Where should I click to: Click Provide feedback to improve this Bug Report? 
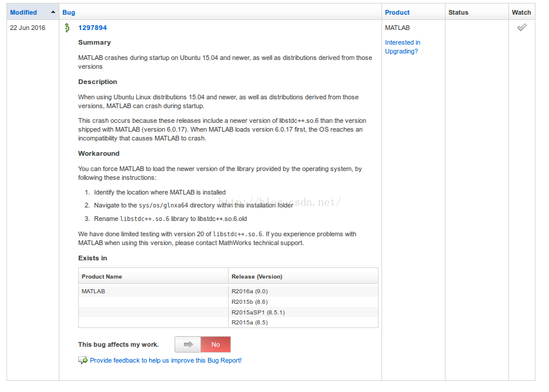(x=166, y=360)
